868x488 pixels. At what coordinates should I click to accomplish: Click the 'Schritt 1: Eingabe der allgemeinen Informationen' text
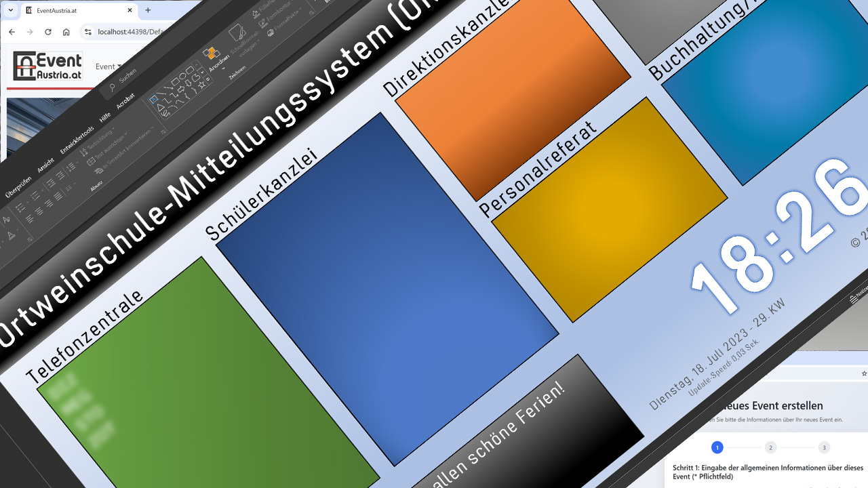768,472
